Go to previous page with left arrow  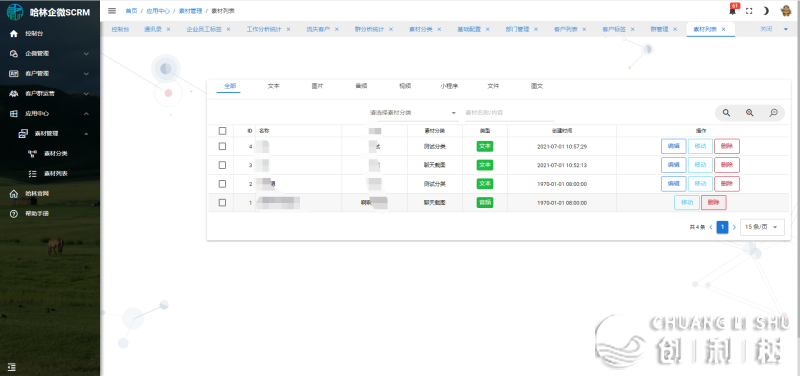711,227
